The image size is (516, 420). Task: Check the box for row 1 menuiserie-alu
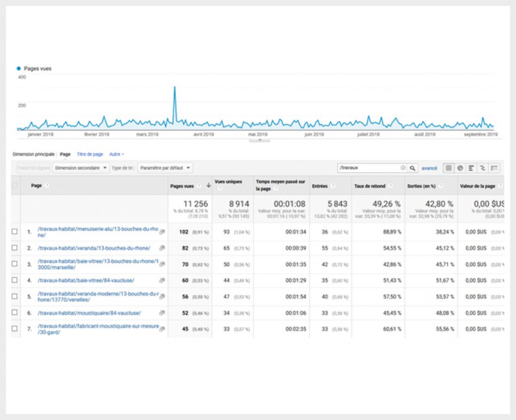coord(15,232)
